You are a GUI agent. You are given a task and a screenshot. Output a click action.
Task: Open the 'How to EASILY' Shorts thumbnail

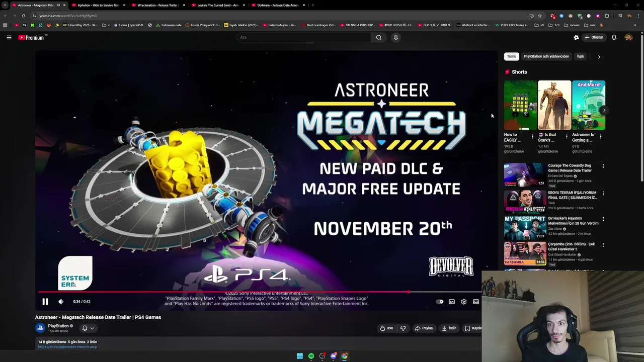[520, 105]
